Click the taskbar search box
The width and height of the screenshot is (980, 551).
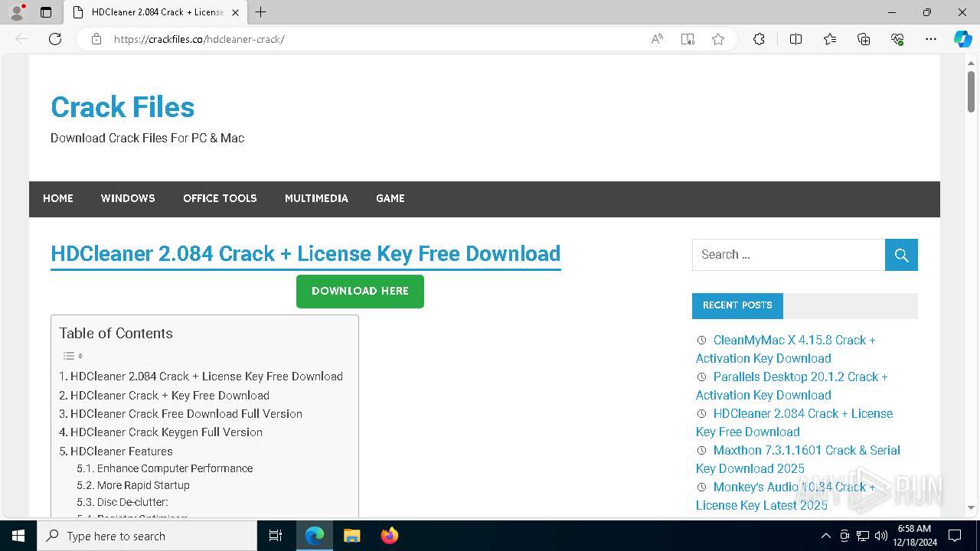click(147, 536)
